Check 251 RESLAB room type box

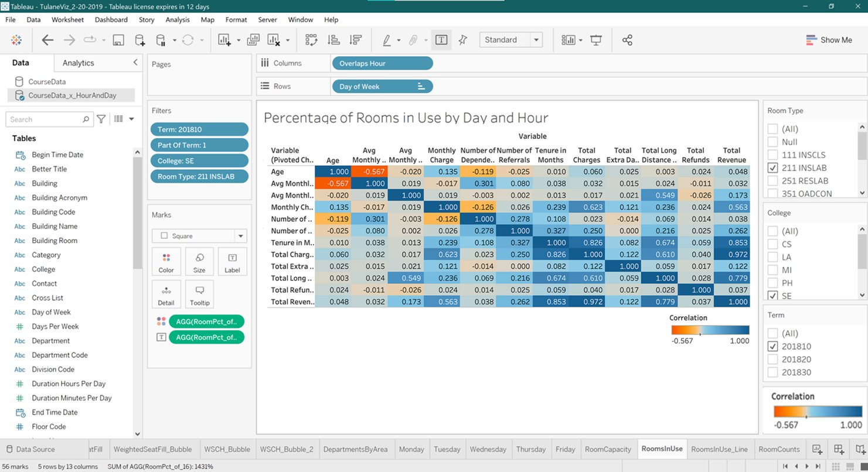[773, 180]
